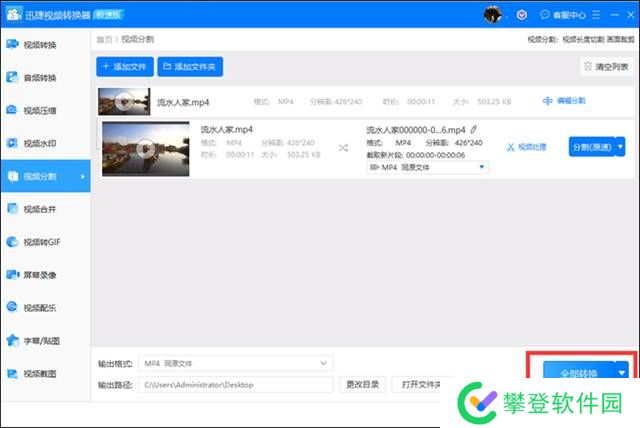Switch to 视频合并 (Video Merge) tab
This screenshot has height=428, width=640.
[40, 209]
